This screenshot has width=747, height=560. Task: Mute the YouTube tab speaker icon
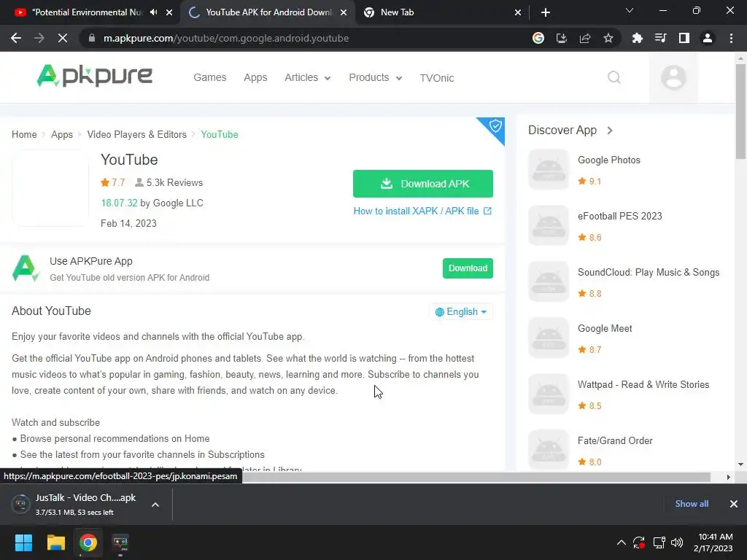tap(153, 12)
